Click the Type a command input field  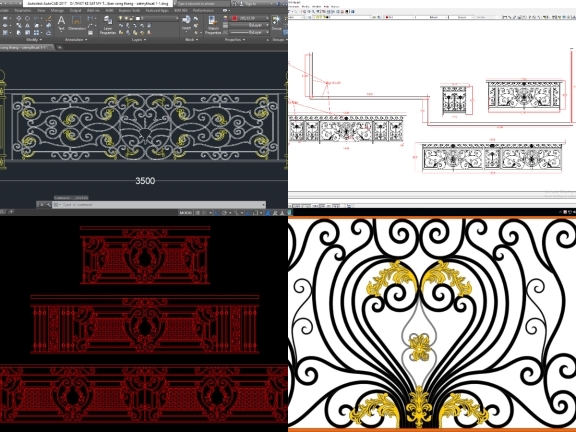159,205
